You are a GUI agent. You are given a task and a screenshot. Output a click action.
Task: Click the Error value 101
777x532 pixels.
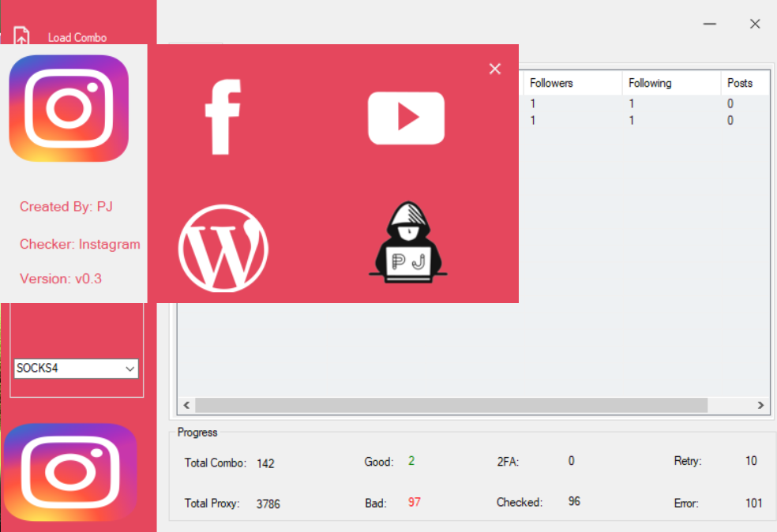[x=754, y=504]
